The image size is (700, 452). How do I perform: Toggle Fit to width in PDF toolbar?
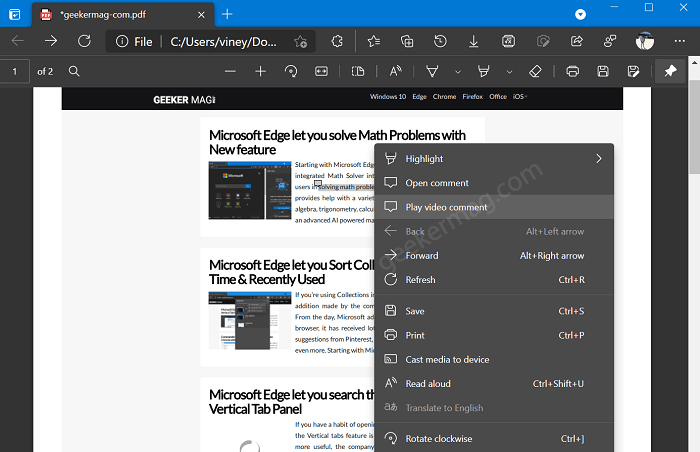(321, 71)
